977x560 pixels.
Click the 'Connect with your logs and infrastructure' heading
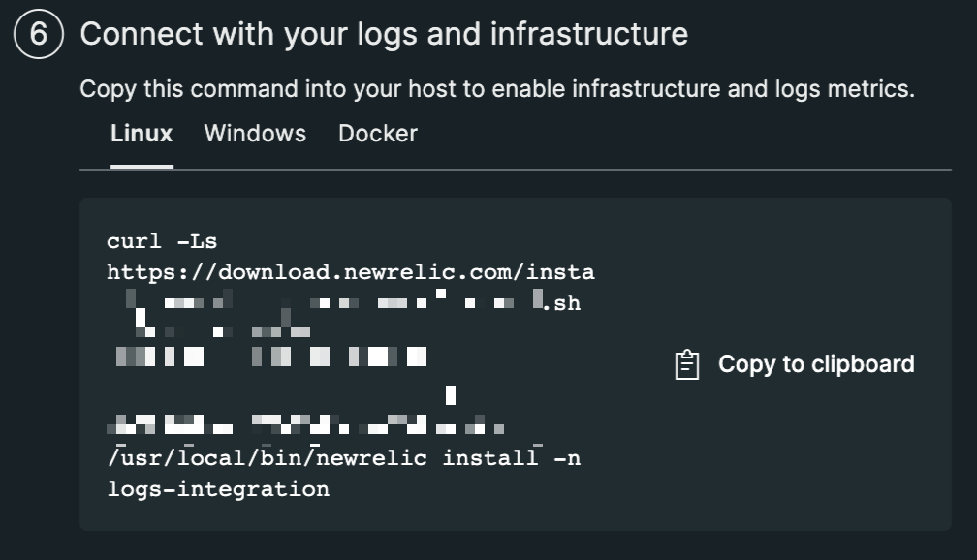pyautogui.click(x=384, y=34)
